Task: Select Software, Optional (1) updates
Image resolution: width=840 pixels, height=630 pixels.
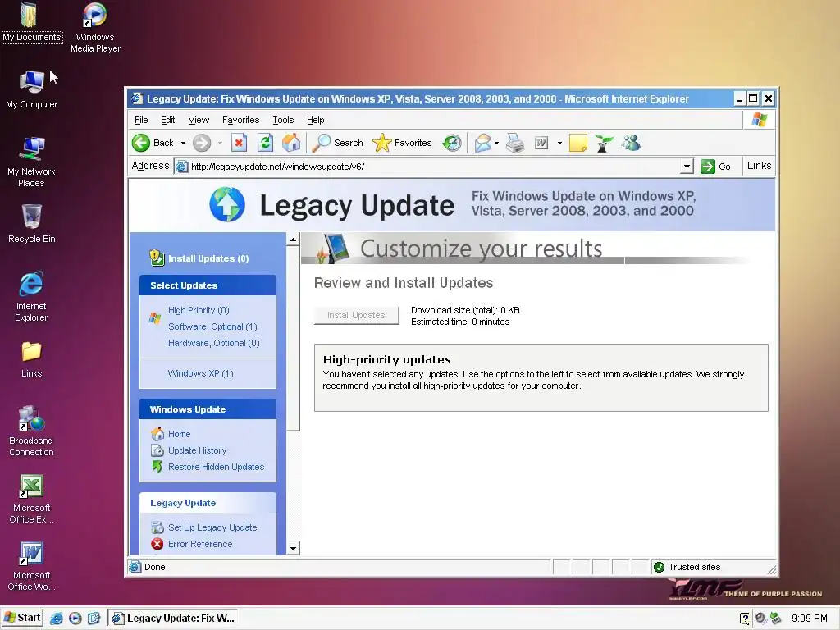Action: point(212,326)
